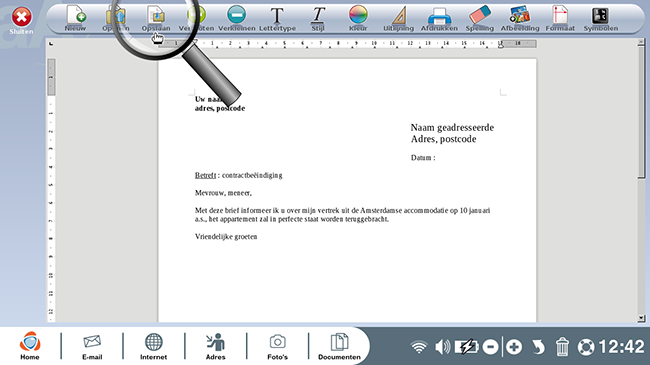Open the Formaat page format tool
The image size is (650, 365).
(x=560, y=19)
